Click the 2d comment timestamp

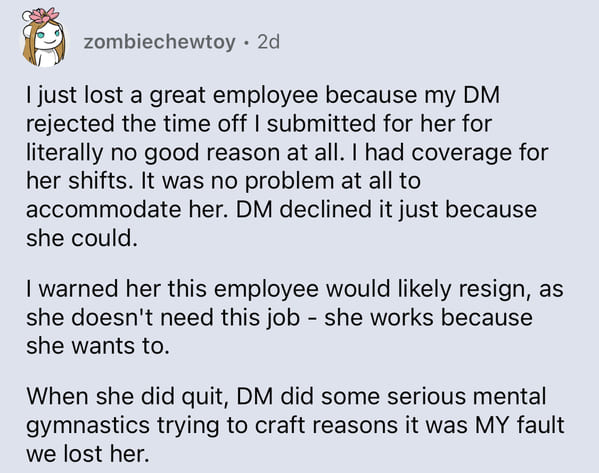[x=269, y=42]
